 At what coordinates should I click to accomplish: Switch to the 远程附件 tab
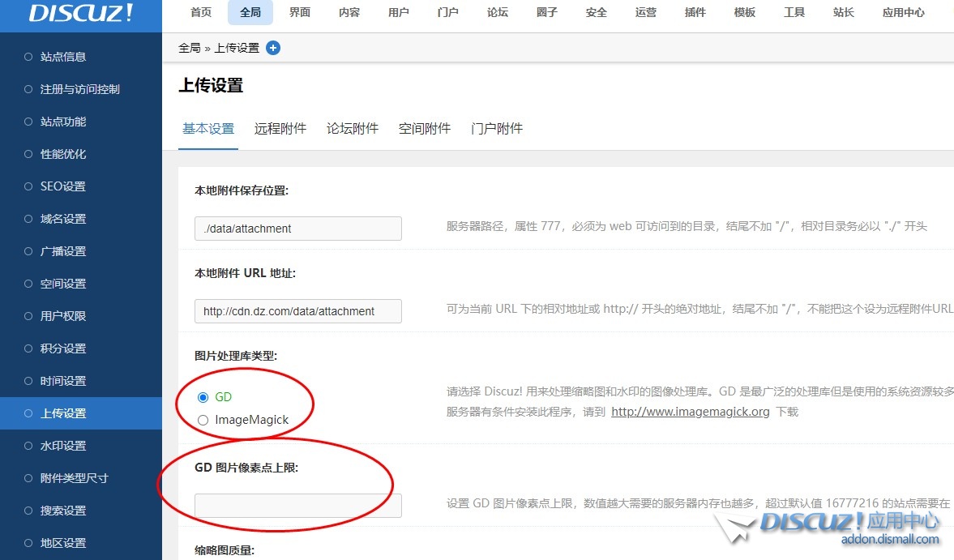(x=280, y=129)
